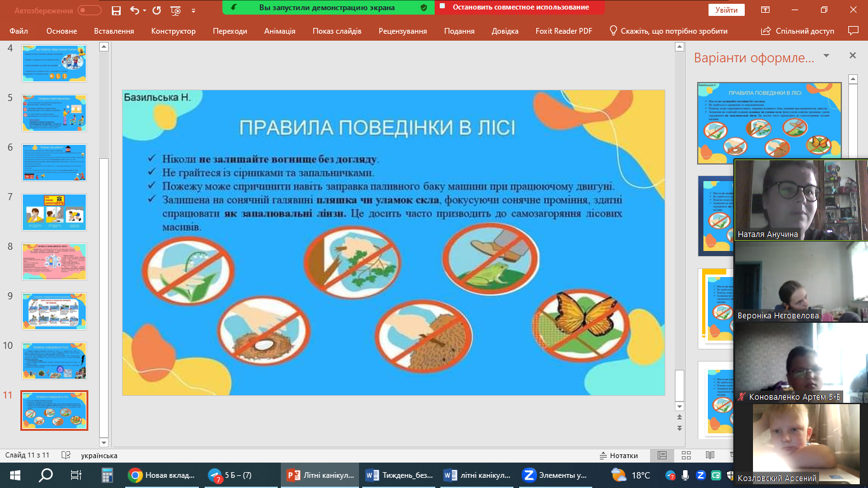
Task: Click the Увійти sign-in button
Action: click(726, 10)
